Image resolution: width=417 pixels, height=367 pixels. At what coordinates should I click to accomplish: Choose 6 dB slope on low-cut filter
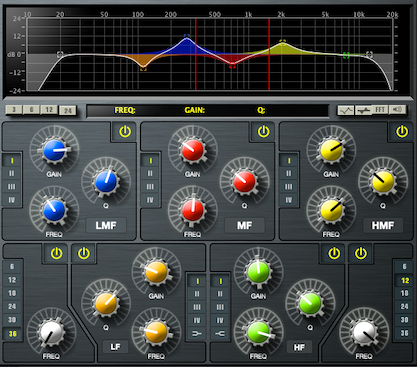pos(12,267)
